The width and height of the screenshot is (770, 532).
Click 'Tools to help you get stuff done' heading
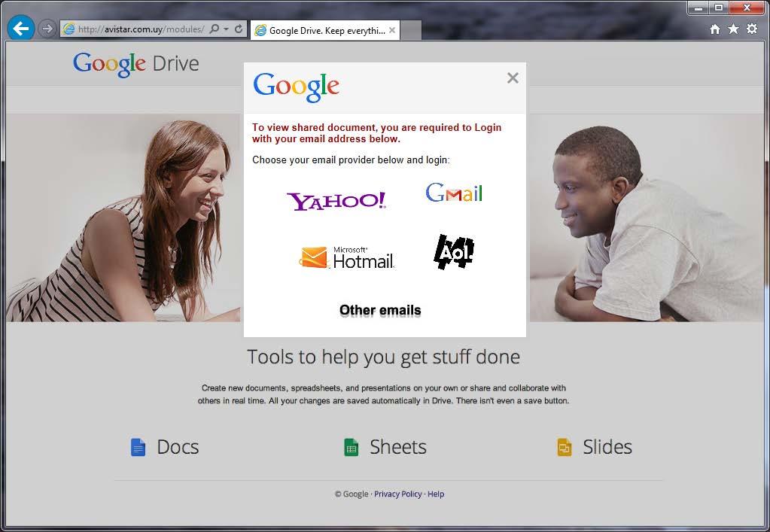click(384, 357)
